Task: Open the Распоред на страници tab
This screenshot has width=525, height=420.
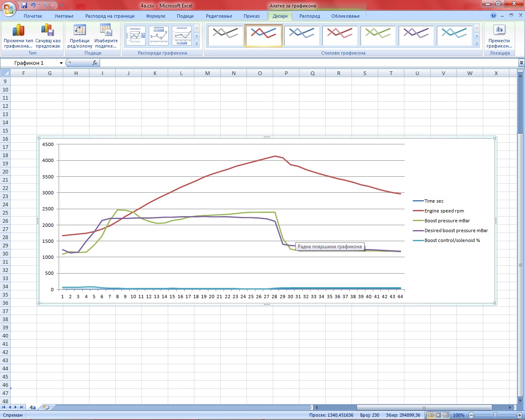Action: tap(110, 16)
